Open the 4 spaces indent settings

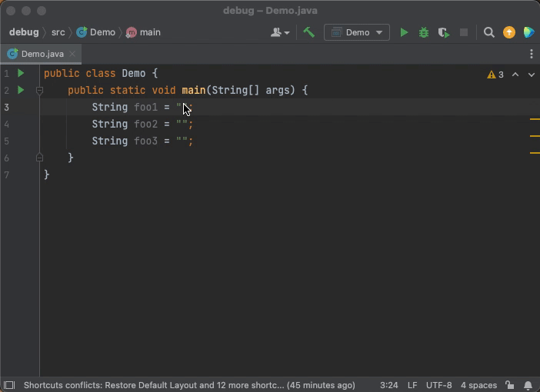point(478,385)
